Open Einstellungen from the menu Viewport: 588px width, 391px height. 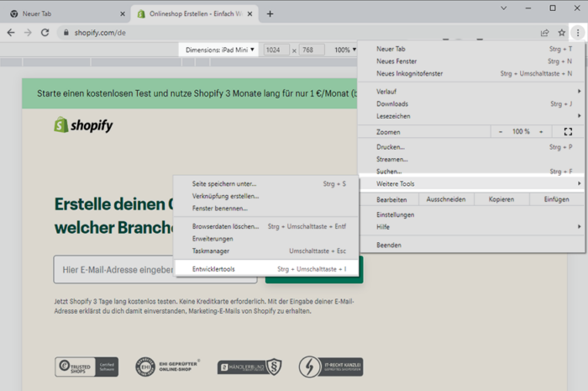(x=472, y=214)
